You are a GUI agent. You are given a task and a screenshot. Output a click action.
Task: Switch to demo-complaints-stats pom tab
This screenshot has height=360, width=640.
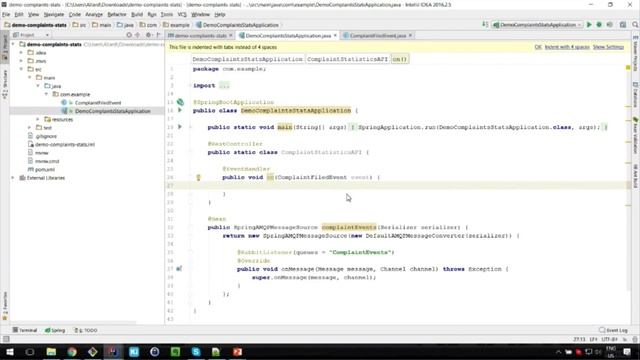click(x=200, y=36)
